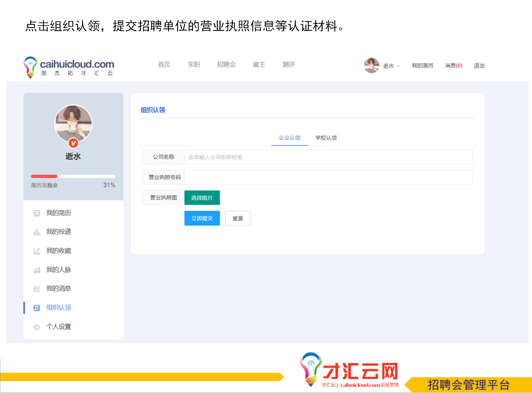Viewport: 532px width, 393px height.
Task: Click the 组织认领 sidebar icon
Action: (x=37, y=308)
